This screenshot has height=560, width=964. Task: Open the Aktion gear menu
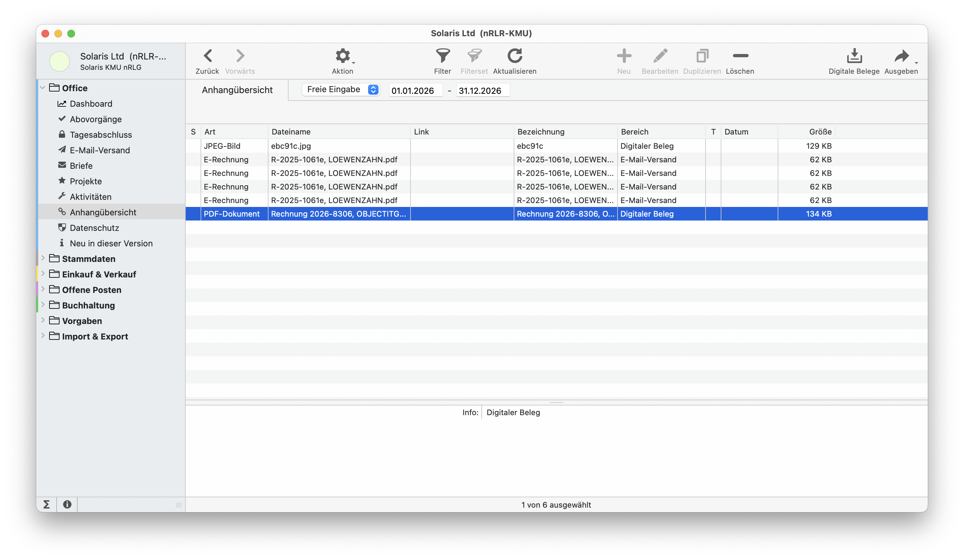(x=343, y=56)
